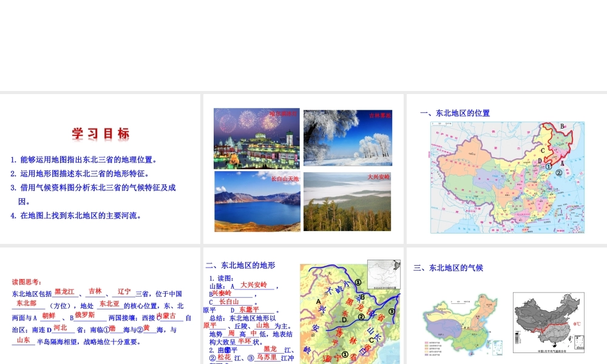Click the red answer 内蒙古
This screenshot has height=364, width=607.
(166, 315)
